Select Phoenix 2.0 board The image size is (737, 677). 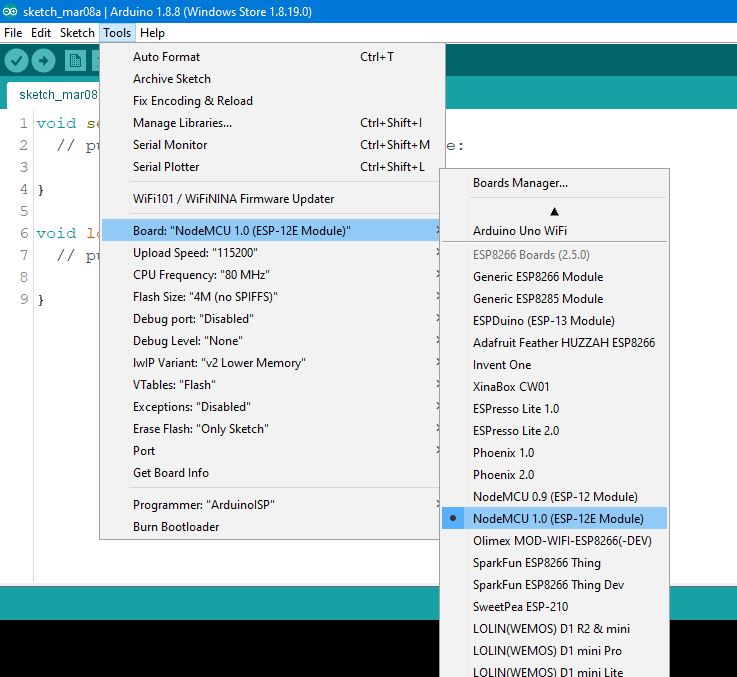coord(555,475)
